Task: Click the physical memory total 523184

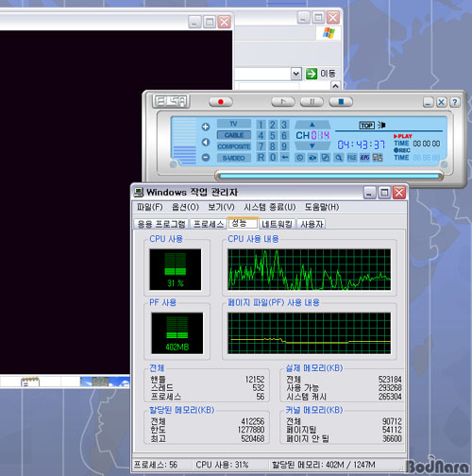Action: (390, 380)
